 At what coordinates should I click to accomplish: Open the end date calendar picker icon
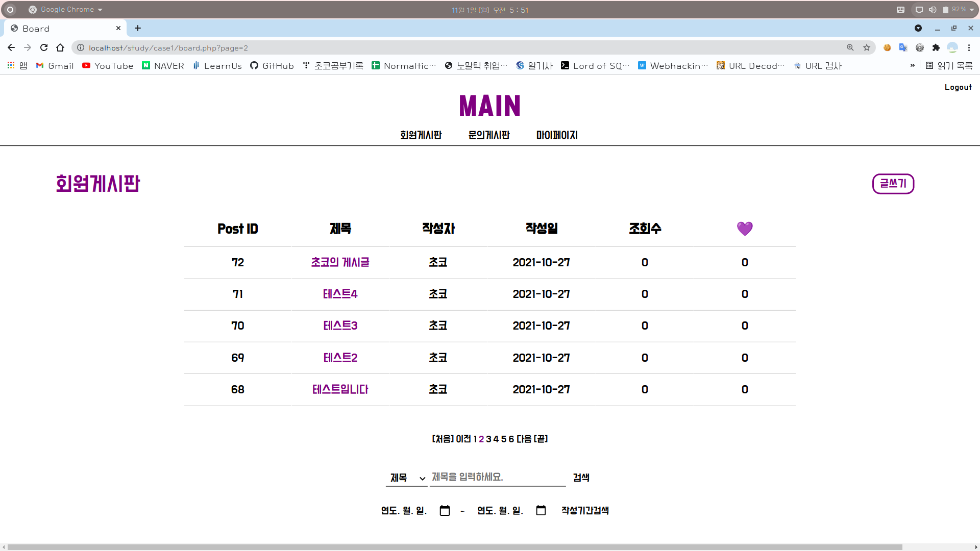point(541,511)
